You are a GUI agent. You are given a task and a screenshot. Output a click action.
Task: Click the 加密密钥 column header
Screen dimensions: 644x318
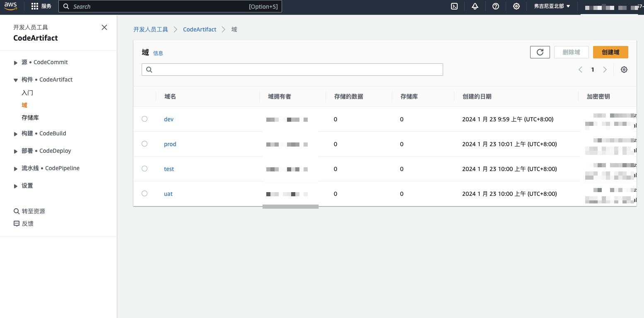click(598, 96)
